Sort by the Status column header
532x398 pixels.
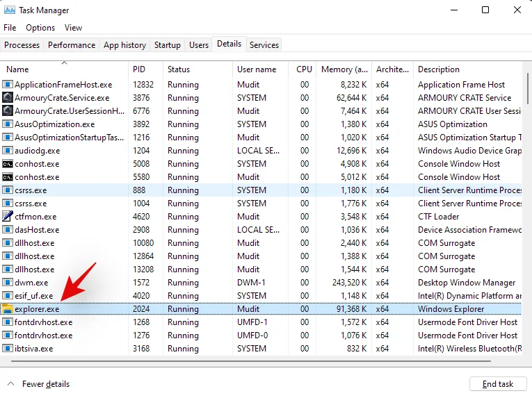(198, 69)
